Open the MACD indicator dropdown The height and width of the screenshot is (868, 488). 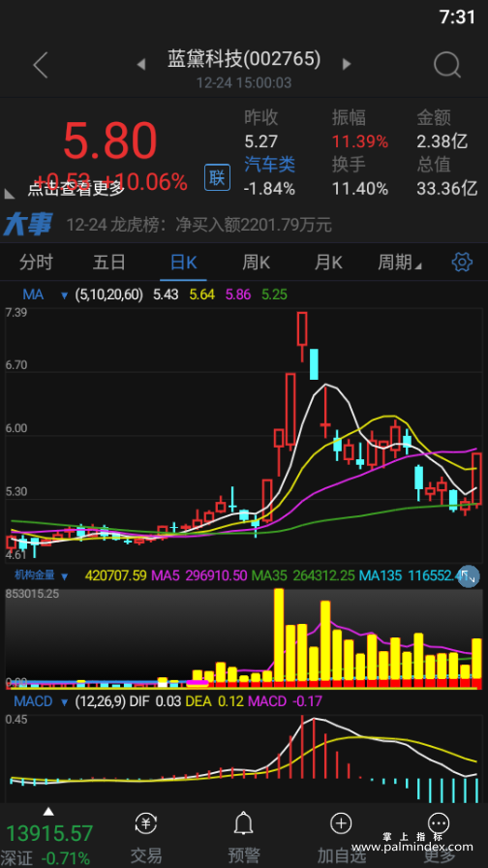coord(65,702)
